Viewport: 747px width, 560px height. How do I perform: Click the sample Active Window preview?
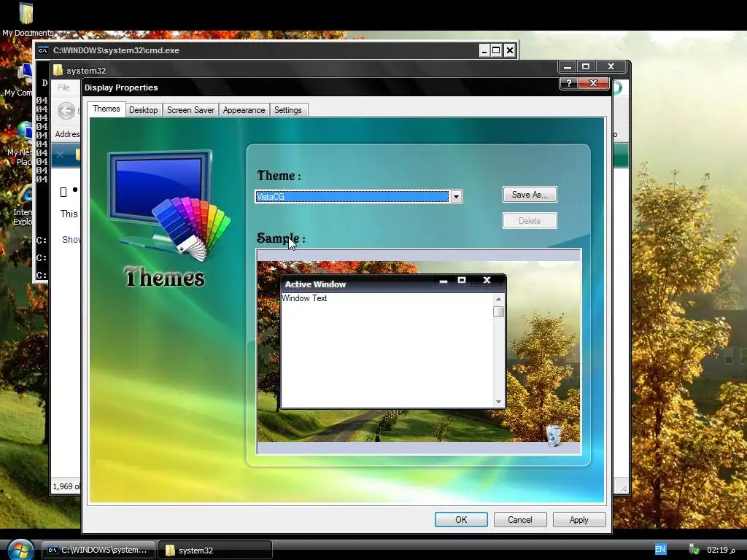click(x=393, y=341)
